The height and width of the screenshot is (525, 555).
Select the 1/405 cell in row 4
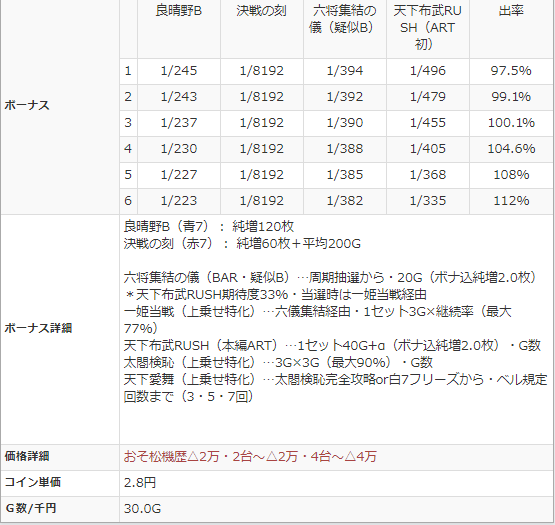428,149
